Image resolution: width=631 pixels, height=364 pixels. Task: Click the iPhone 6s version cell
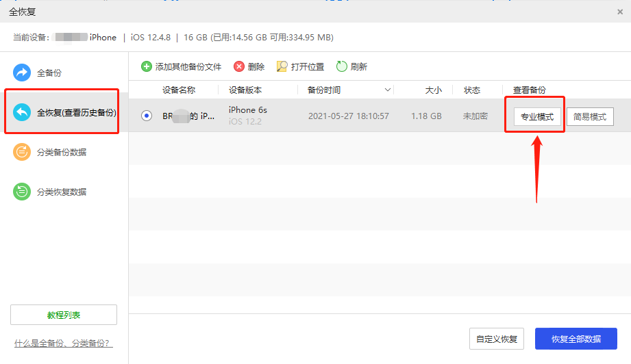(248, 110)
